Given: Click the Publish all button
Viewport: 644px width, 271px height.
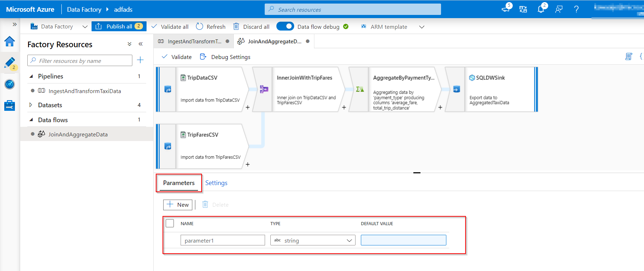Looking at the screenshot, I should click(x=119, y=27).
